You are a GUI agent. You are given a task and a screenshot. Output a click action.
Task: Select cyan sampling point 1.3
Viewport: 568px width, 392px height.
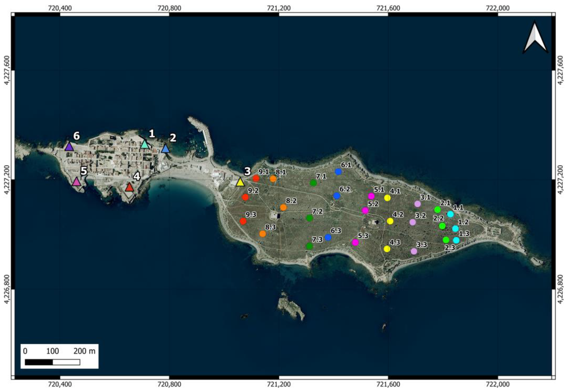(456, 240)
